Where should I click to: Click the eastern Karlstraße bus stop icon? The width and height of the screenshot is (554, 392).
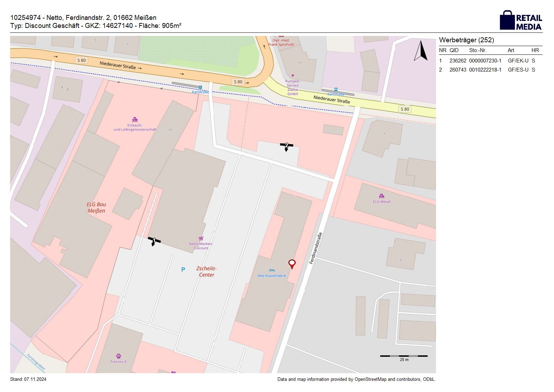pyautogui.click(x=336, y=90)
